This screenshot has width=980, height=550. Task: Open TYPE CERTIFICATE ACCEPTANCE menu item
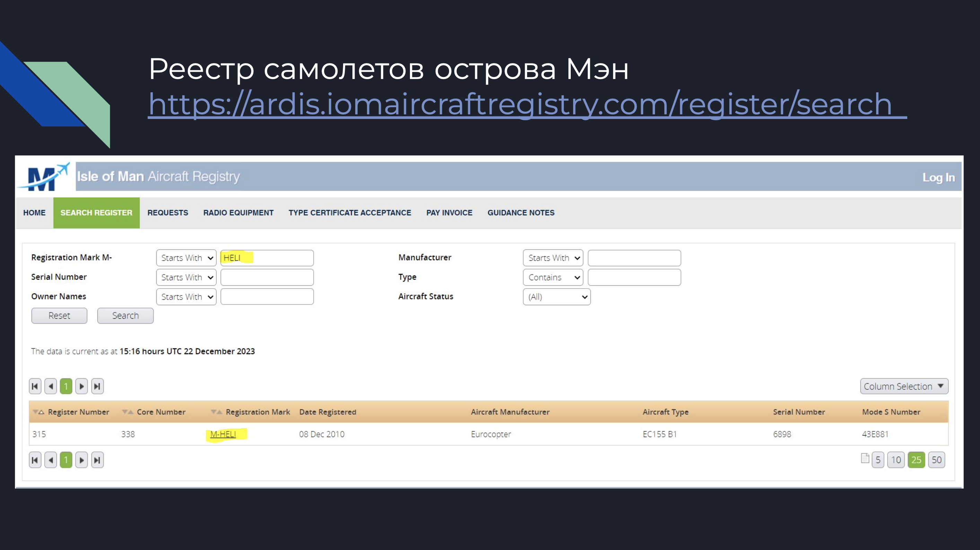(350, 213)
